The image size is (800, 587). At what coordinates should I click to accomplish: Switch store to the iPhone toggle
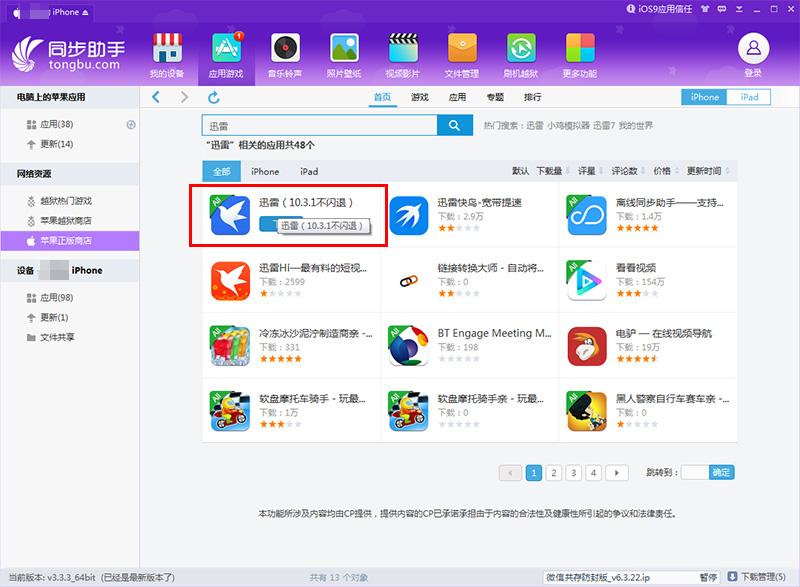pyautogui.click(x=704, y=97)
